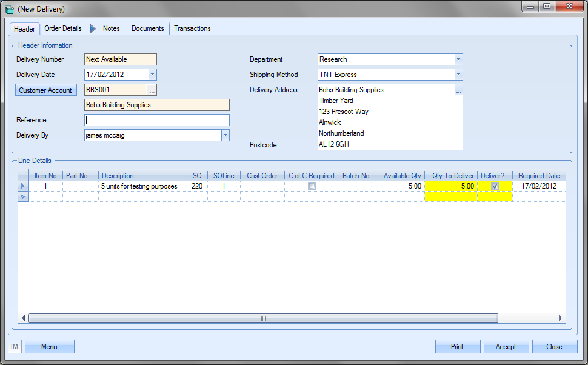Click the row selector arrow for item 1
This screenshot has width=588, height=365.
click(x=24, y=186)
